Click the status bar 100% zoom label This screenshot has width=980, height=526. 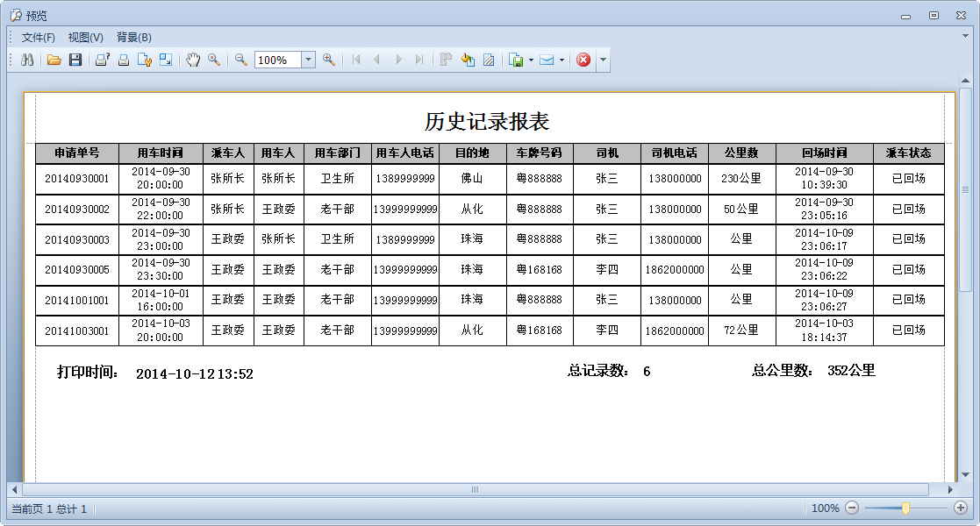coord(825,508)
